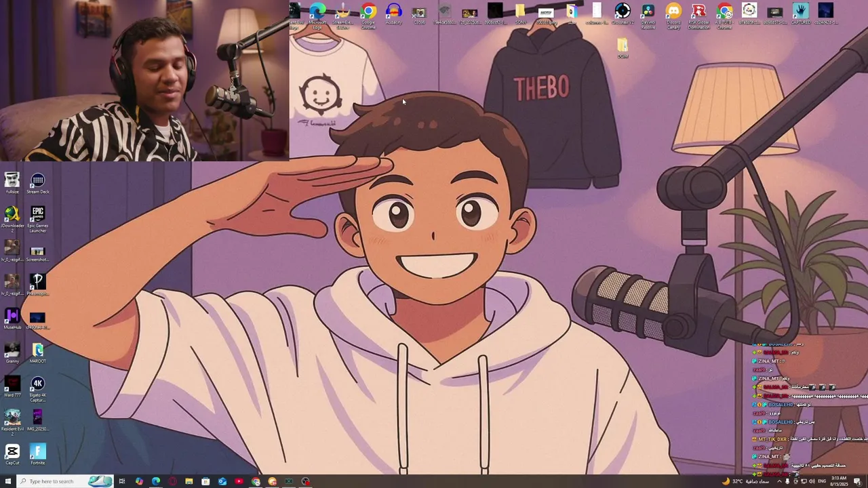
Task: Open Microsoft Edge desktop shortcut
Action: pos(317,15)
